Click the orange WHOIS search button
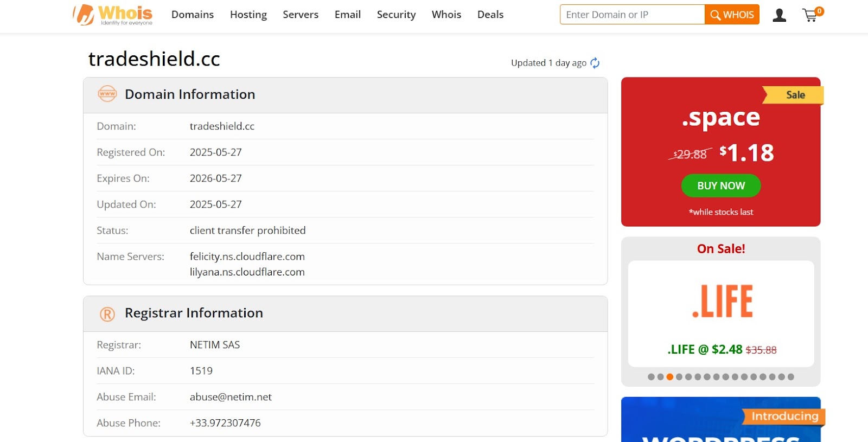Screen dimensions: 868x442 coord(732,15)
